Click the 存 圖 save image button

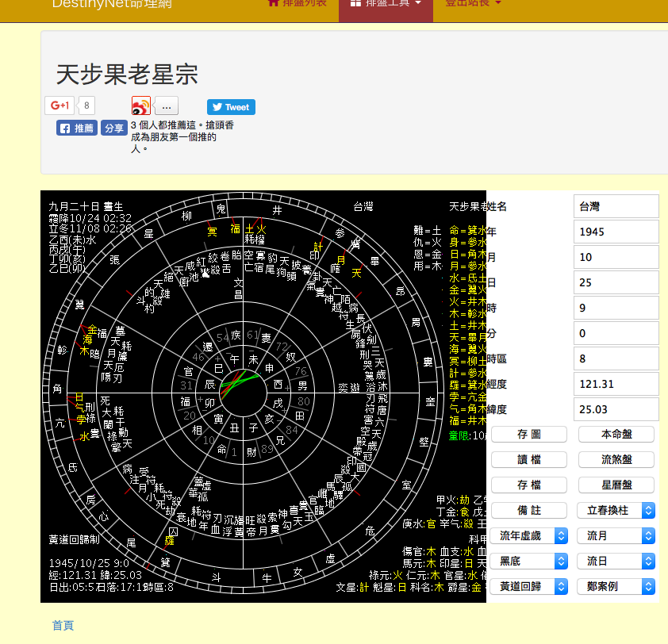click(528, 435)
